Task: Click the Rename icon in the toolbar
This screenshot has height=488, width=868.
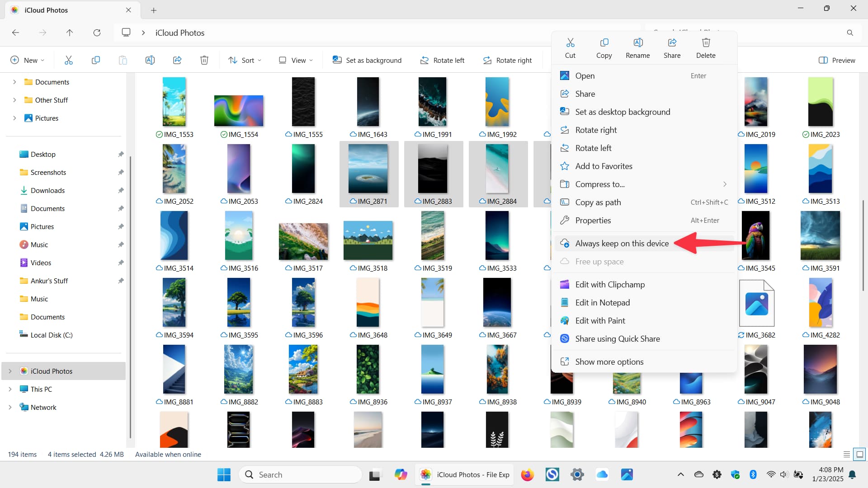Action: tap(150, 60)
